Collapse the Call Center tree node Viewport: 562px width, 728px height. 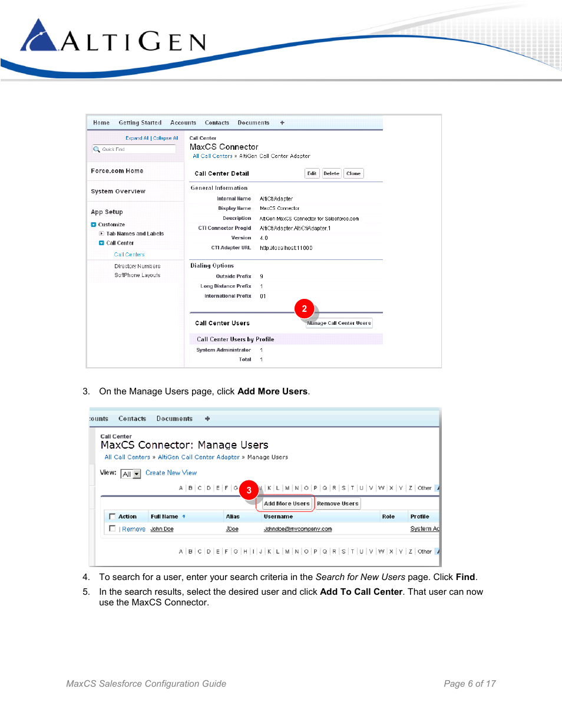tap(101, 243)
